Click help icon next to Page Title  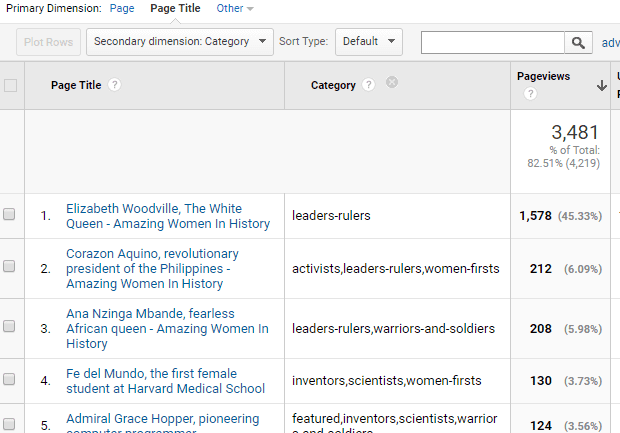click(114, 85)
